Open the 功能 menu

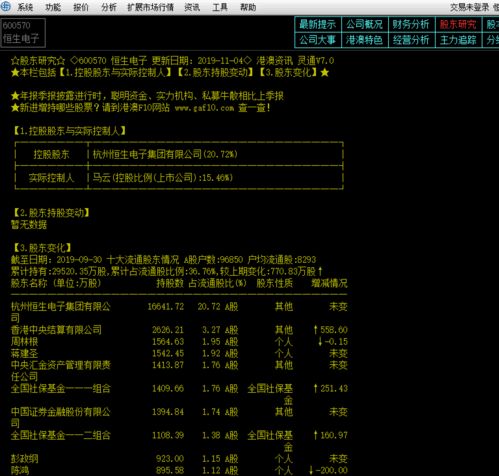[x=53, y=7]
